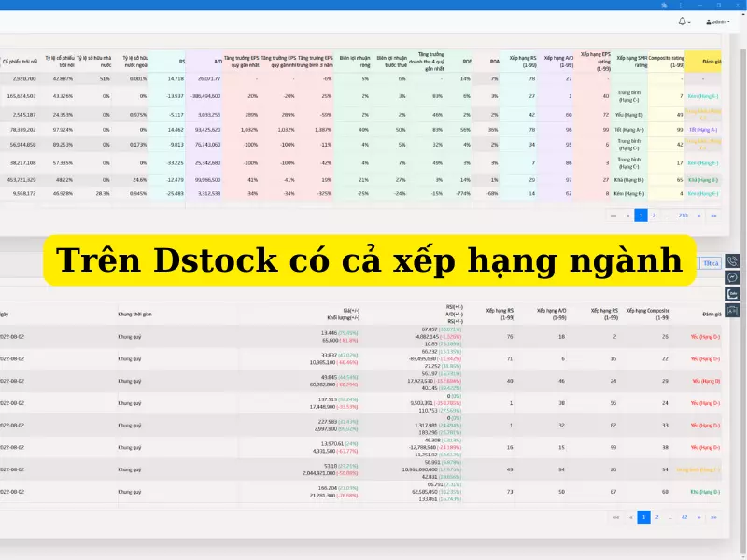The height and width of the screenshot is (560, 747).
Task: Click 'Xếp hạng EPS rating (1-99)' header
Action: pos(594,62)
